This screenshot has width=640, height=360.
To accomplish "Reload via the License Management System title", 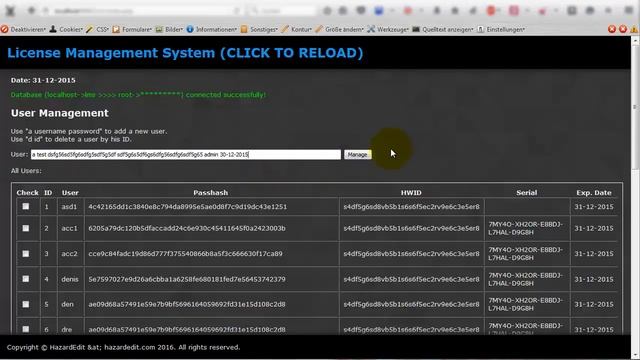I will 185,53.
